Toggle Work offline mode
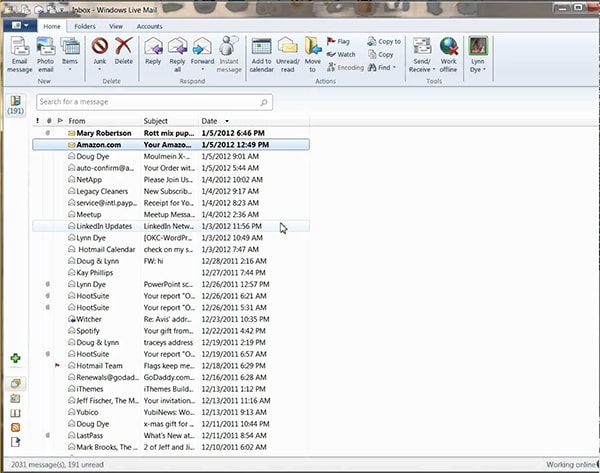The image size is (600, 473). click(x=448, y=55)
